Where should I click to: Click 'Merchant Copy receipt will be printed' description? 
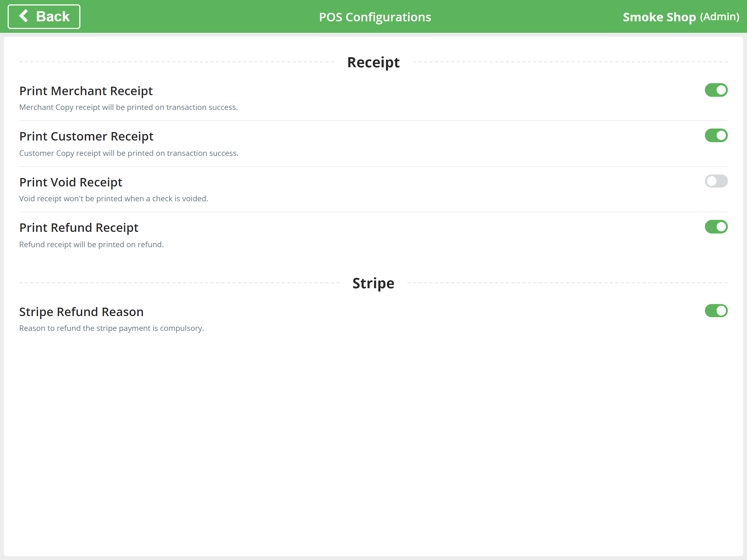(128, 107)
